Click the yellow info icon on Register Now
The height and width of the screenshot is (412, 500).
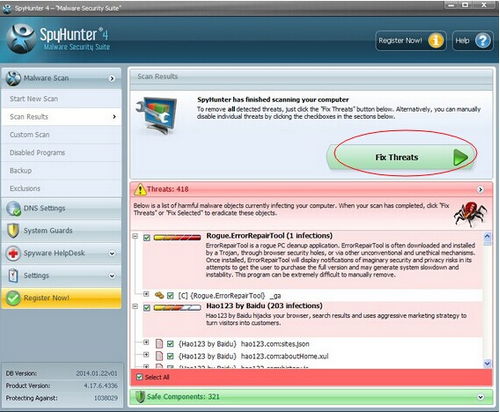coord(436,41)
